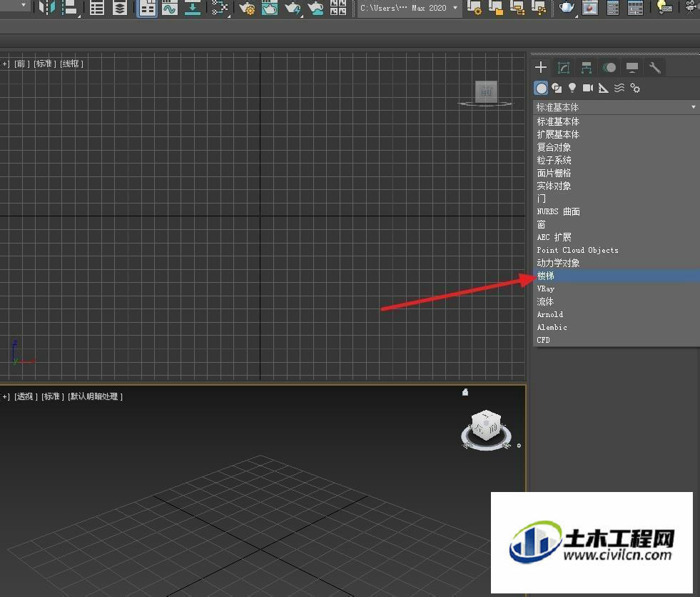
Task: Pick the AEC 扩展 entry
Action: pos(617,237)
